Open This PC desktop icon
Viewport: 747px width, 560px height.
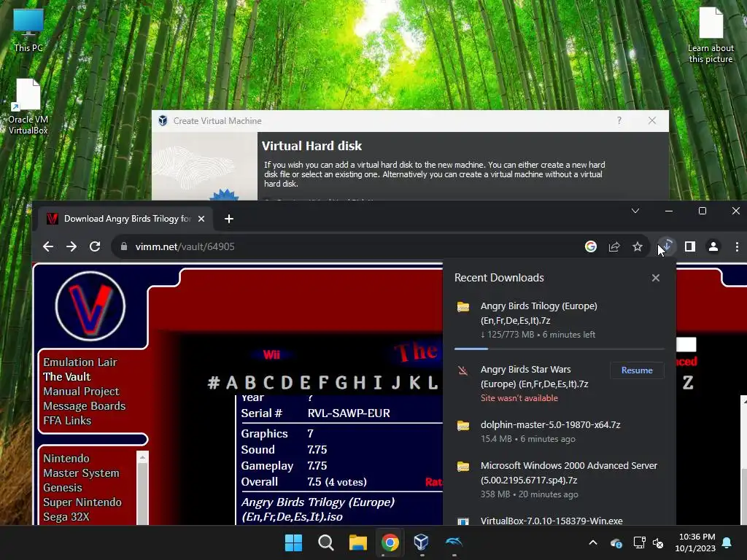tap(28, 30)
